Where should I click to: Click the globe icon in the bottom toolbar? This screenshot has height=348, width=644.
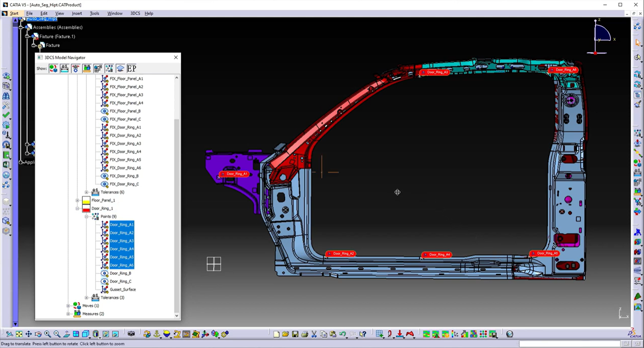point(509,334)
